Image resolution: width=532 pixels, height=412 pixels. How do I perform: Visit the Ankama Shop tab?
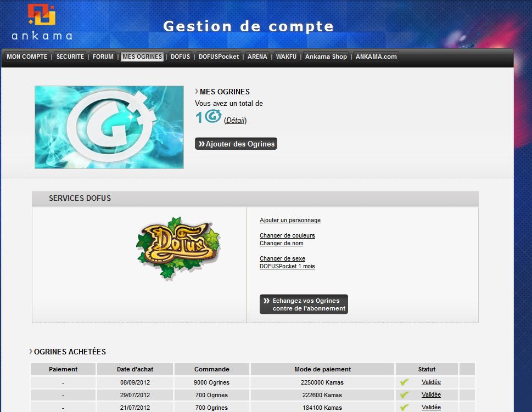point(326,57)
